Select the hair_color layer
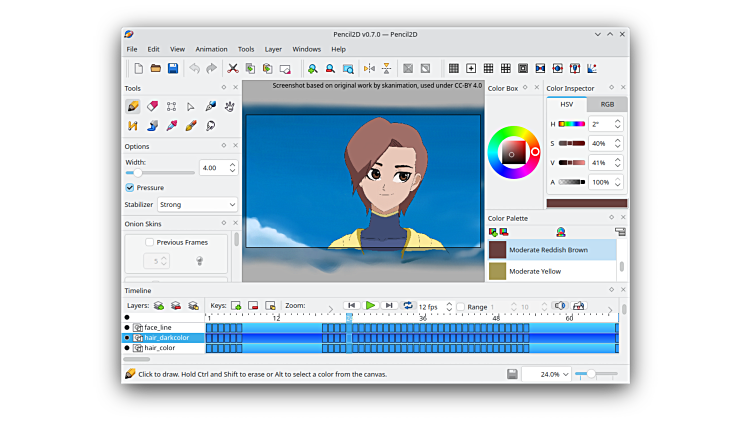The image size is (752, 423). (160, 348)
